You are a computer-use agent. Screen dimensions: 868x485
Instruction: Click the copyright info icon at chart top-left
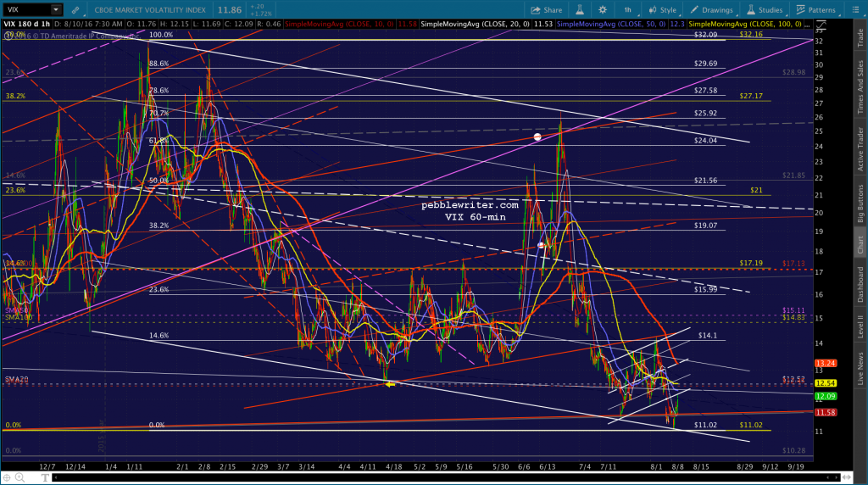8,36
